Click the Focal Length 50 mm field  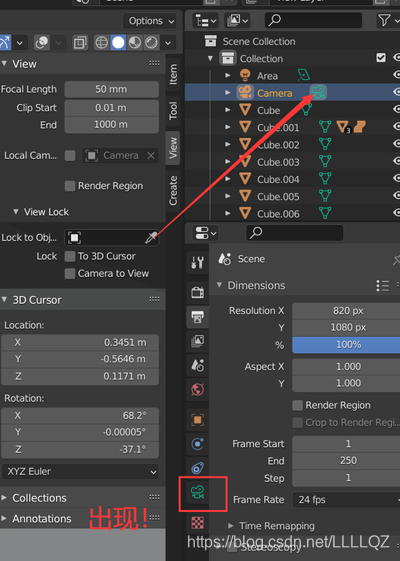[x=112, y=89]
